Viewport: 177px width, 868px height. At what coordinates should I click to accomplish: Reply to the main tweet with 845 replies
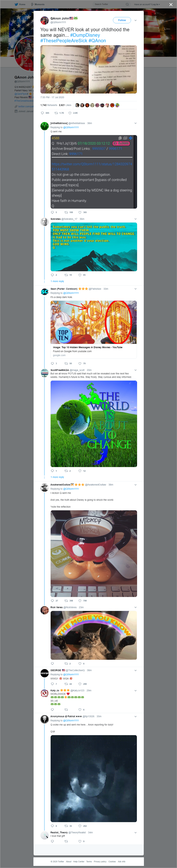click(x=45, y=113)
